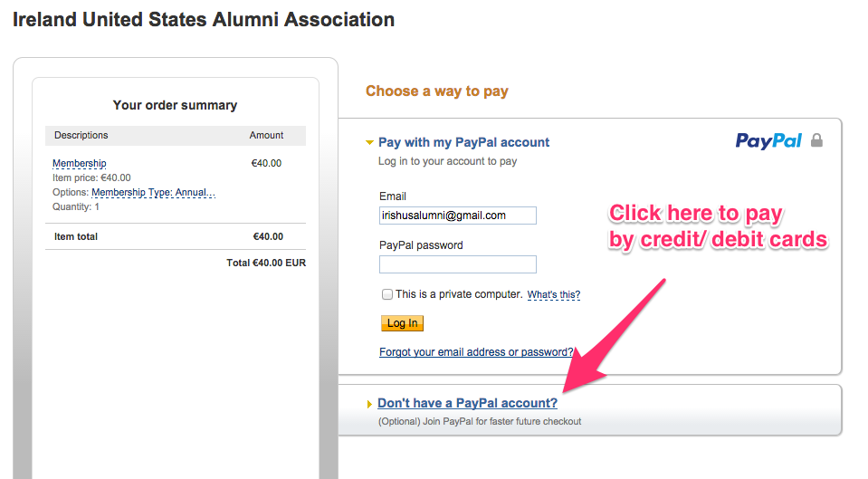Open the 'What's this?' link
868x479 pixels.
tap(553, 294)
